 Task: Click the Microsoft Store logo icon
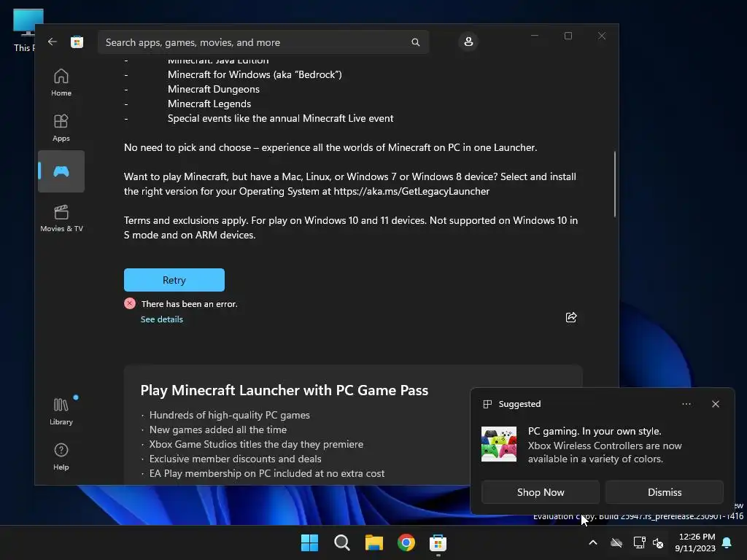pos(77,42)
